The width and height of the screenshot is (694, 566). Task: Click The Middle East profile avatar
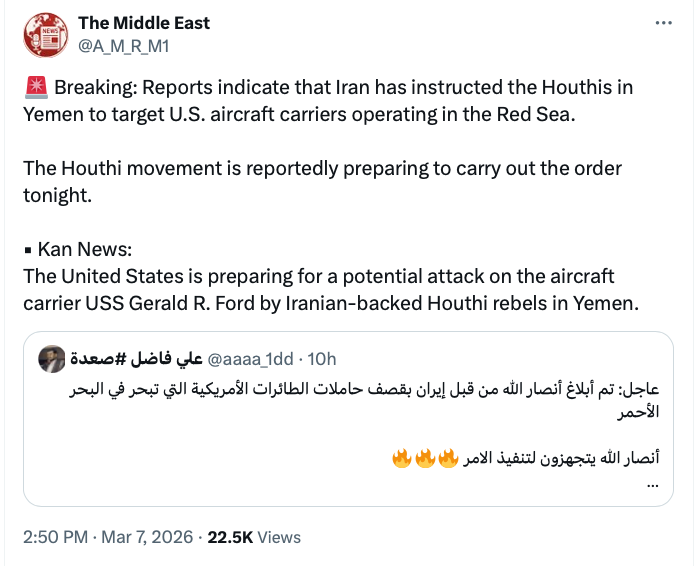click(x=43, y=34)
